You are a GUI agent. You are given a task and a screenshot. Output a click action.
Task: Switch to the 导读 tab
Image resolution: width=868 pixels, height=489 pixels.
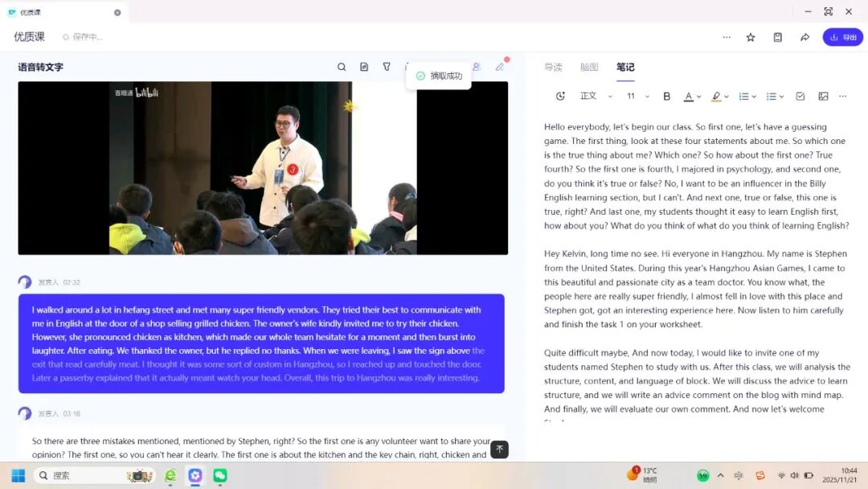553,68
